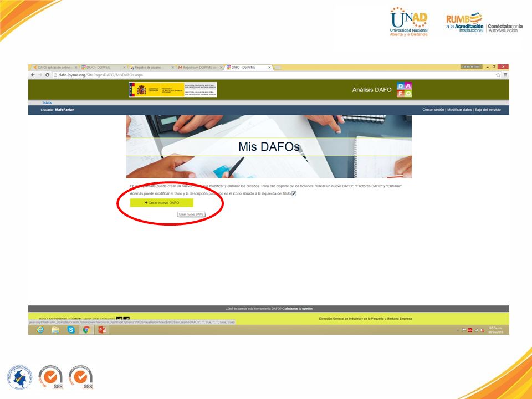Open File Explorer from taskbar
The image size is (532, 399).
(x=55, y=330)
